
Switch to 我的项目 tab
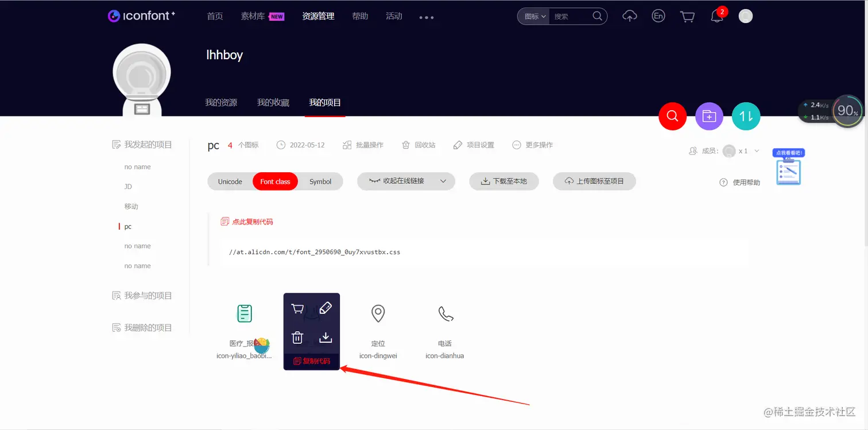[x=325, y=103]
